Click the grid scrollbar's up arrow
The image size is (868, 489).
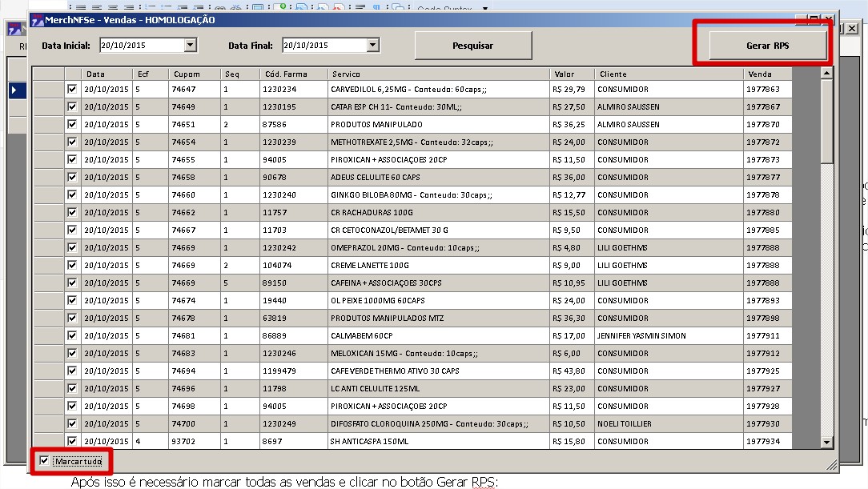click(x=827, y=74)
